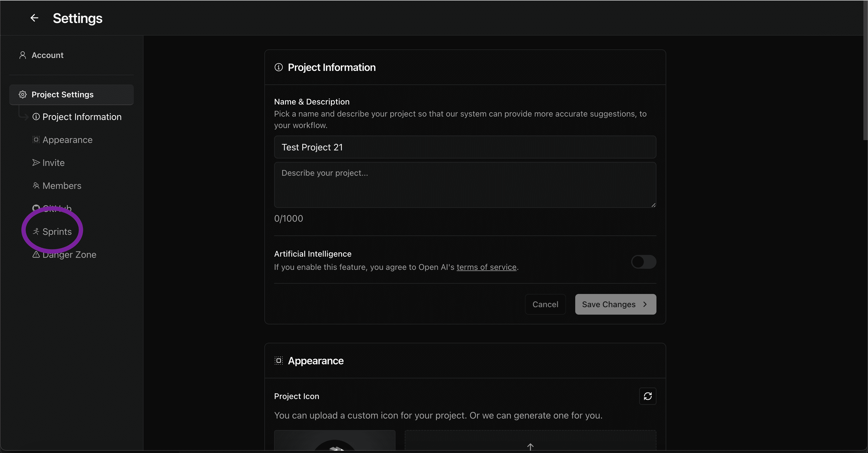This screenshot has height=453, width=868.
Task: Open the Invite sidebar item
Action: (x=48, y=163)
